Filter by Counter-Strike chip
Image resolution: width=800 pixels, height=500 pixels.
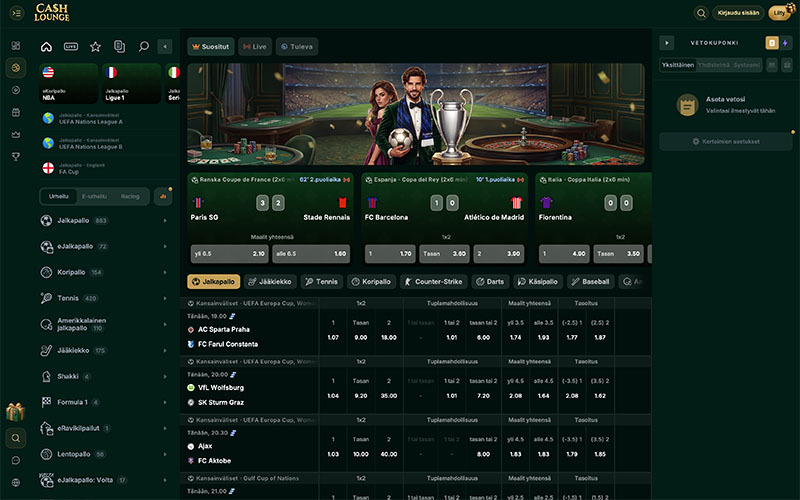433,282
